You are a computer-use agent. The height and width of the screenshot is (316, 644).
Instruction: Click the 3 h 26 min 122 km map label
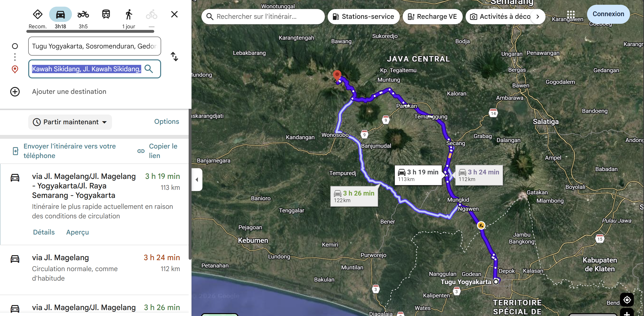tap(354, 196)
